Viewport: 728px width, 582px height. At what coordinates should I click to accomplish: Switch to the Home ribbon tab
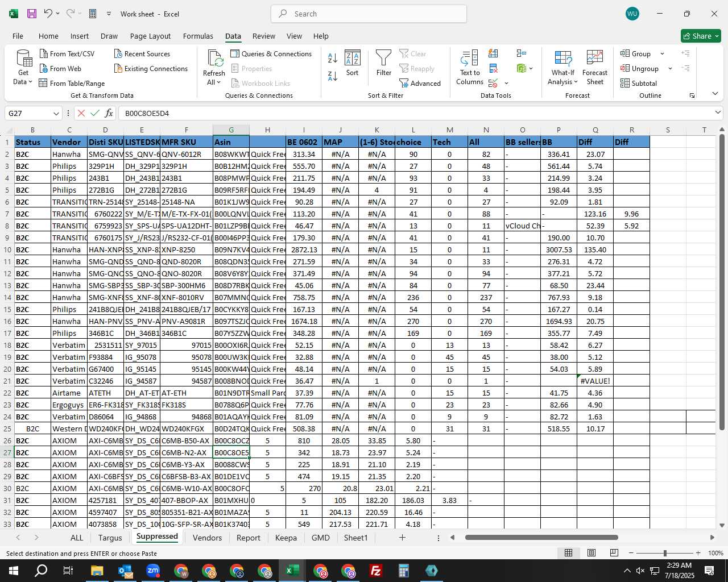tap(48, 36)
